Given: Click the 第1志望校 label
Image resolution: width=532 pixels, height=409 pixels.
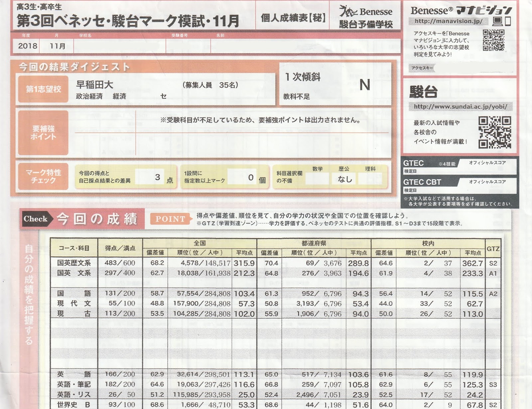Looking at the screenshot, I should pyautogui.click(x=43, y=89).
